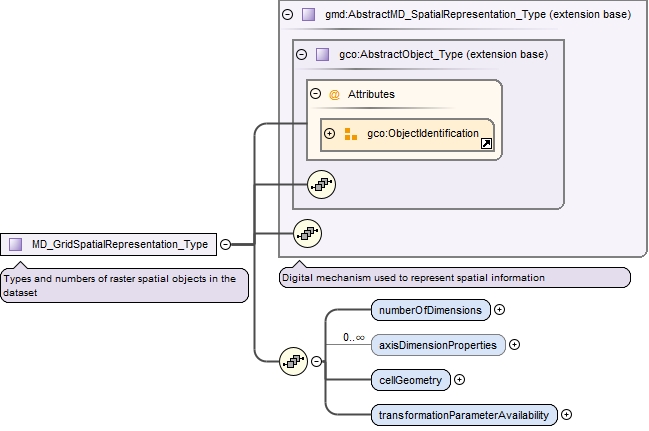Click the sequence compositor icon beside numberOfDimensions group
This screenshot has width=649, height=431.
click(x=293, y=360)
